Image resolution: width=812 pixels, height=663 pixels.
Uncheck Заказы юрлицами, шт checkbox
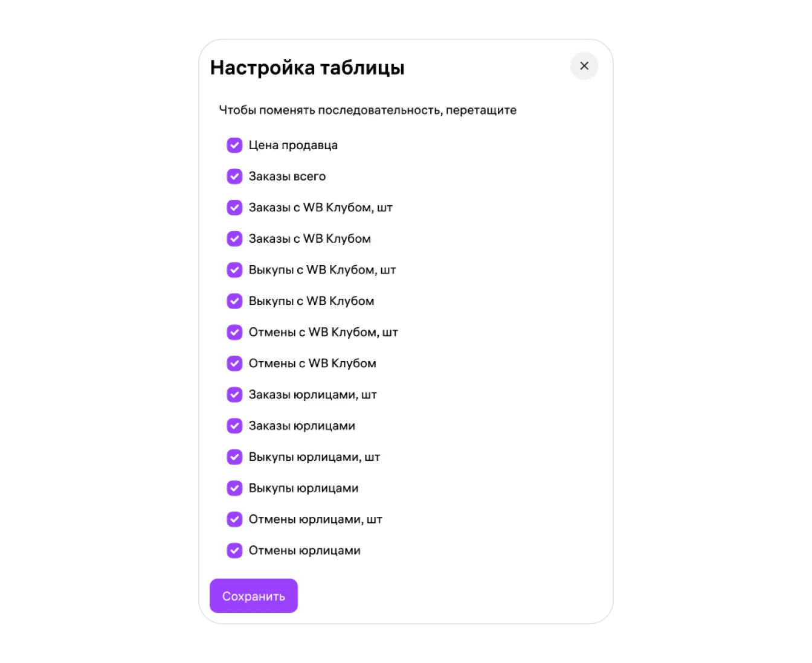[x=234, y=394]
